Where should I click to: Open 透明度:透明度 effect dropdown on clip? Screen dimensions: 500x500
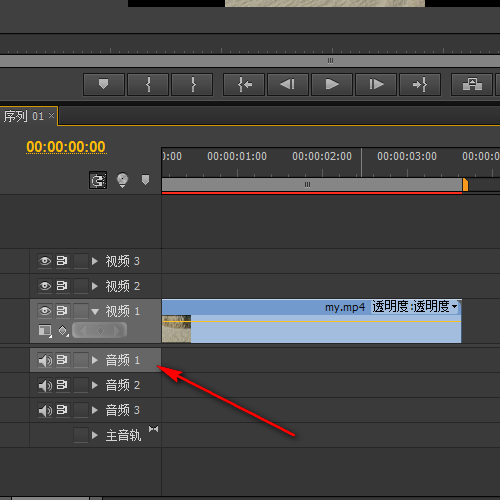pyautogui.click(x=415, y=306)
